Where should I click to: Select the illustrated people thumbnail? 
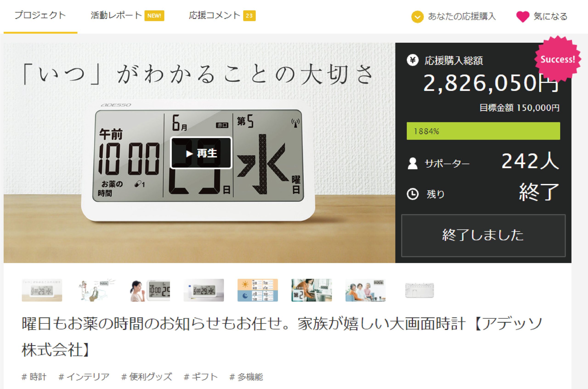(96, 290)
